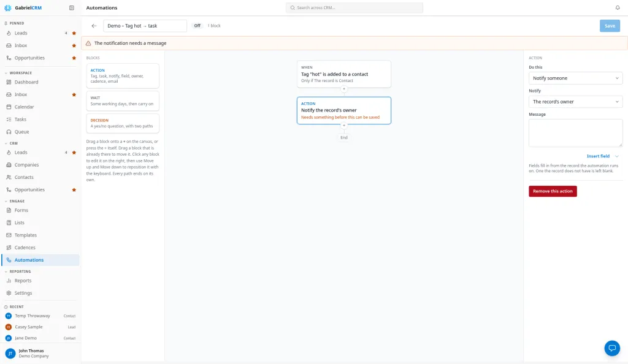The image size is (628, 364).
Task: Open the Notify recipient dropdown
Action: click(575, 102)
